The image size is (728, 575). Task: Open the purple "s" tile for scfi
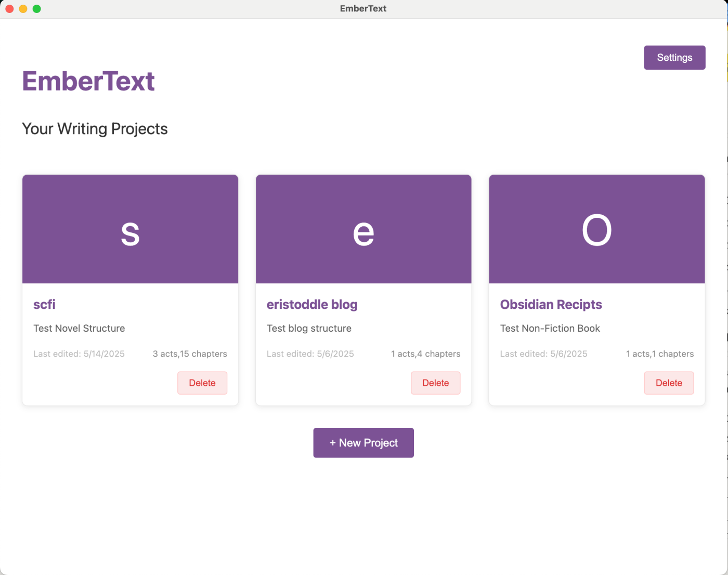pyautogui.click(x=130, y=229)
